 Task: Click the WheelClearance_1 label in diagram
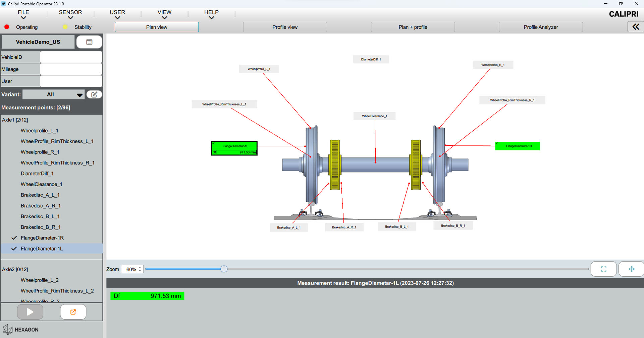[375, 116]
